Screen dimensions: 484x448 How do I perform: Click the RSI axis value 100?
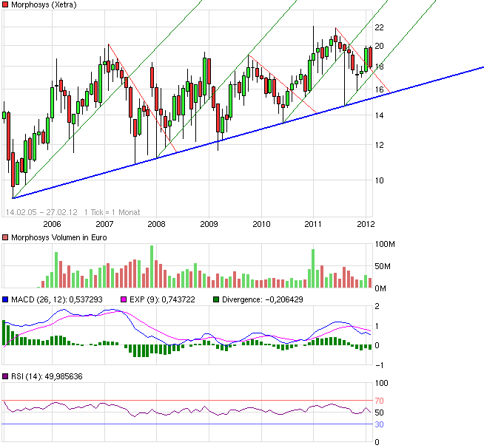click(382, 383)
